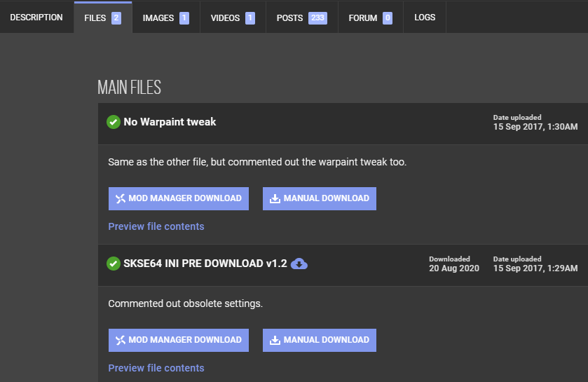Image resolution: width=588 pixels, height=382 pixels.
Task: Switch to the Files tab
Action: pyautogui.click(x=103, y=18)
